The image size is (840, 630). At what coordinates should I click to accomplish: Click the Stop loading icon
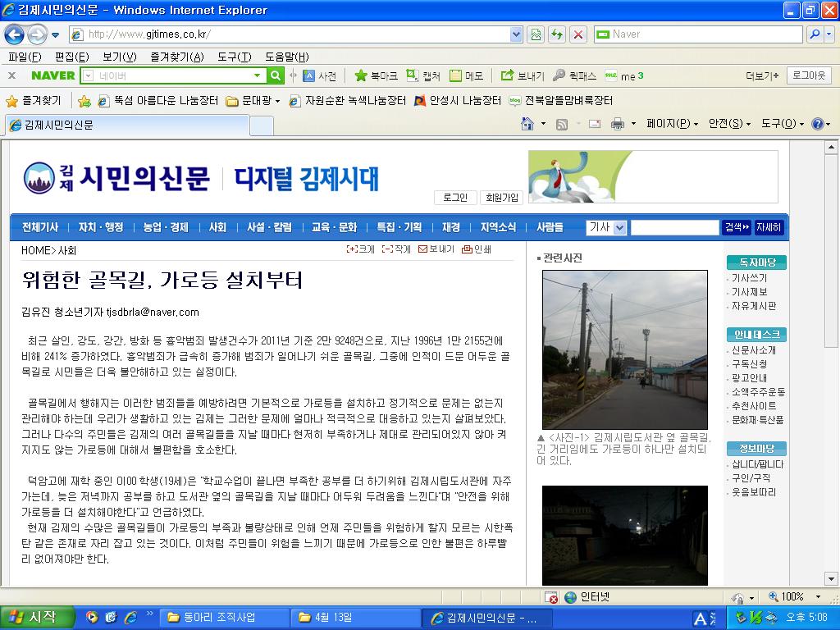pyautogui.click(x=578, y=34)
